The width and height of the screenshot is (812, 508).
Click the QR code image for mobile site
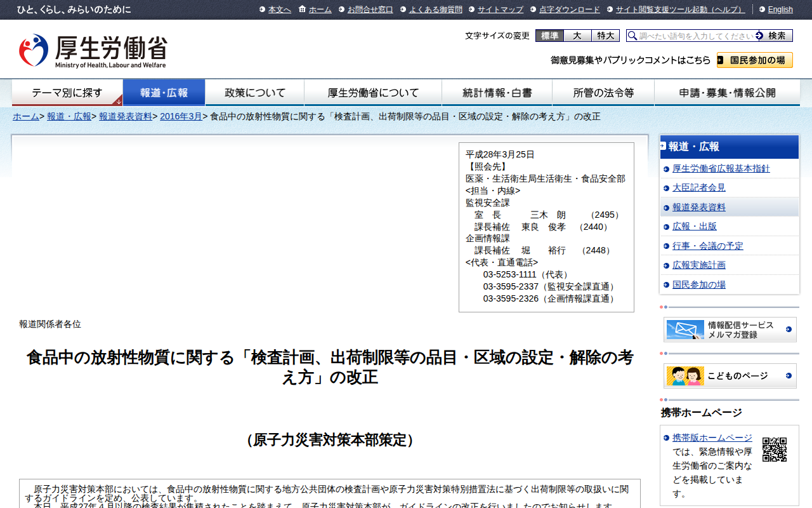pyautogui.click(x=774, y=450)
